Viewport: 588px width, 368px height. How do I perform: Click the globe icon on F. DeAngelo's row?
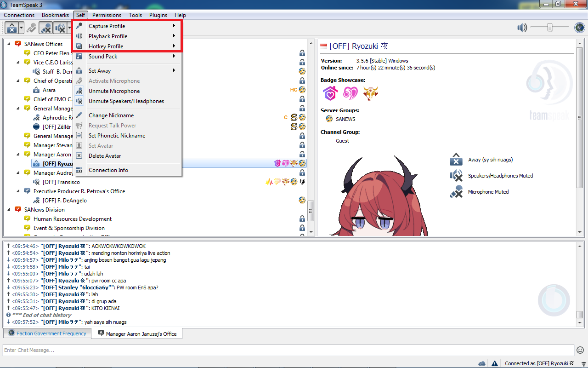[x=302, y=201]
